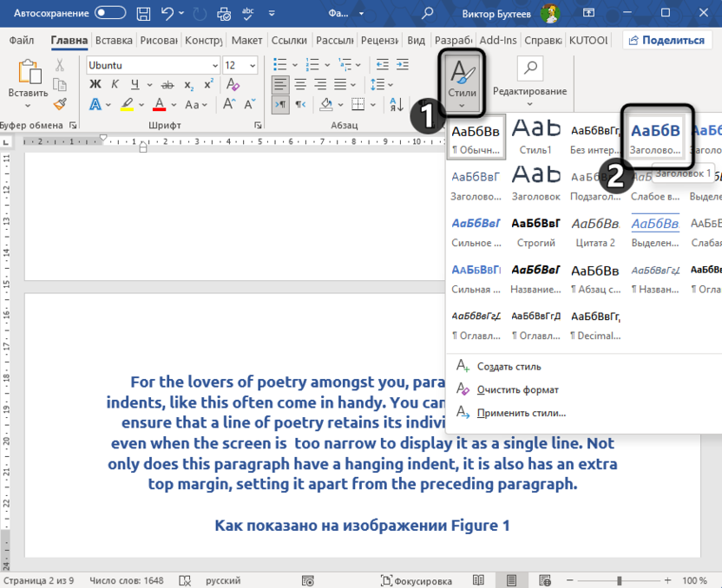Apply the Заголовок 1 style
The height and width of the screenshot is (588, 722).
tap(655, 136)
